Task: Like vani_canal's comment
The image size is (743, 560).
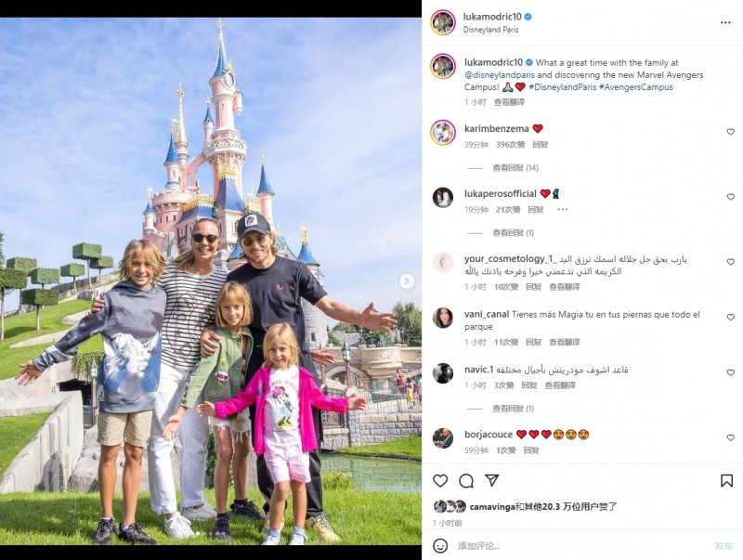Action: 731,317
